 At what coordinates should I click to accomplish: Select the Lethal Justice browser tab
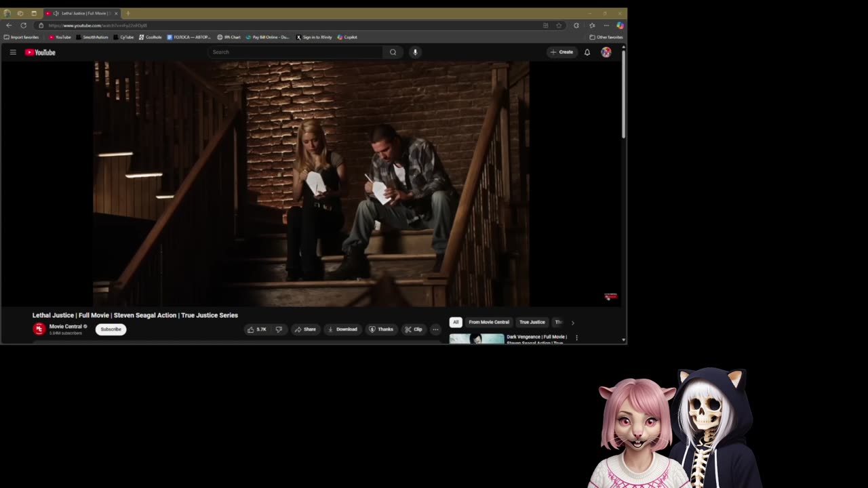point(82,13)
